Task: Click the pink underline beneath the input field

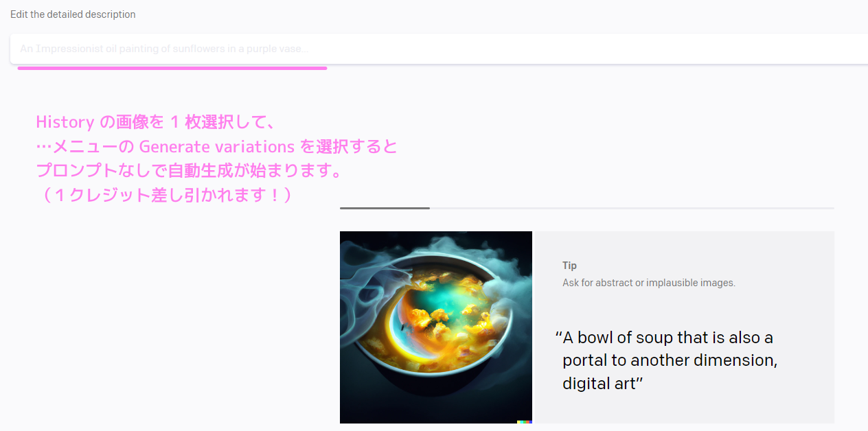Action: (x=172, y=68)
